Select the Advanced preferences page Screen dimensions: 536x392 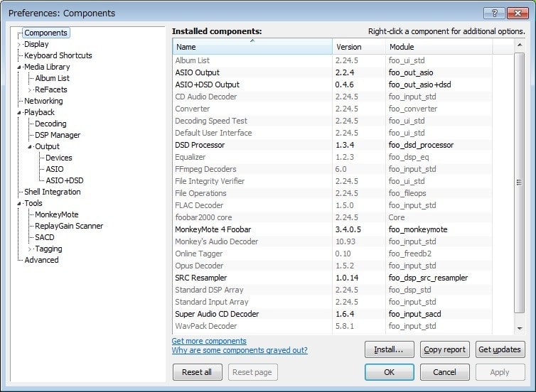(41, 260)
